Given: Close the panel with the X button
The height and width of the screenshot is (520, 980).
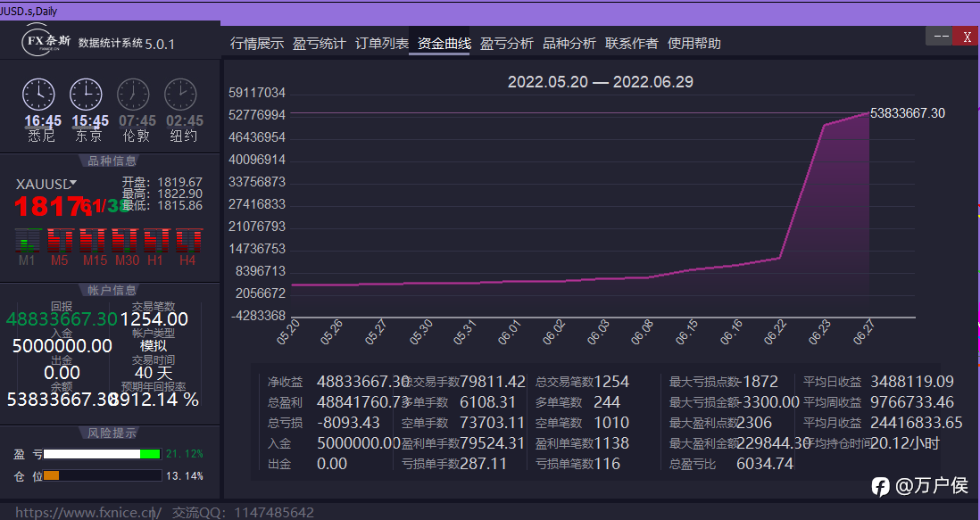Looking at the screenshot, I should tap(967, 37).
